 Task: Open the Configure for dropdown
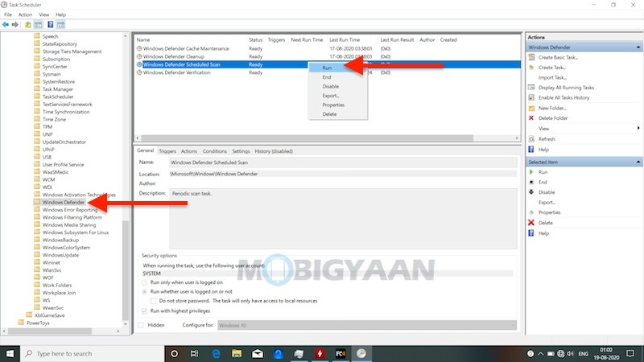coord(367,325)
